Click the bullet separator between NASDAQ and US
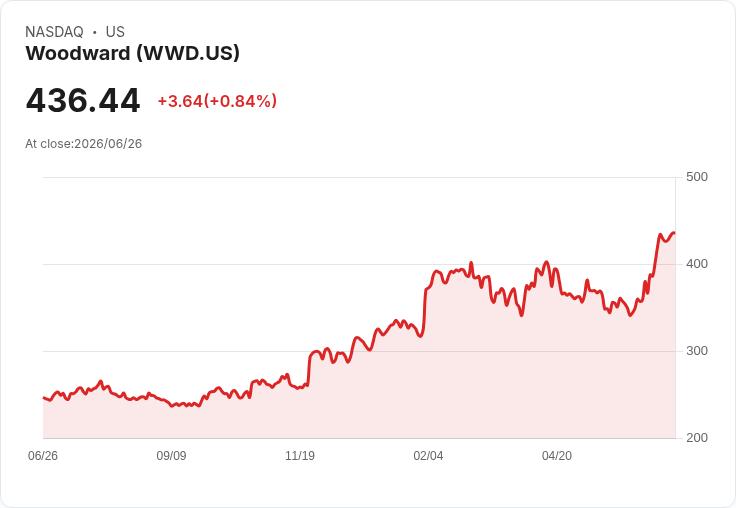 click(95, 32)
